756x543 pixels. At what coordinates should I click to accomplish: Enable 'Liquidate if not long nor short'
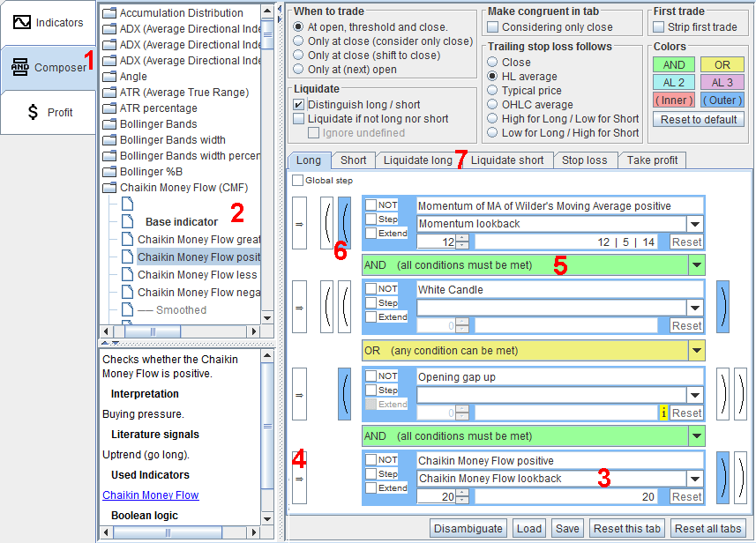coord(298,118)
